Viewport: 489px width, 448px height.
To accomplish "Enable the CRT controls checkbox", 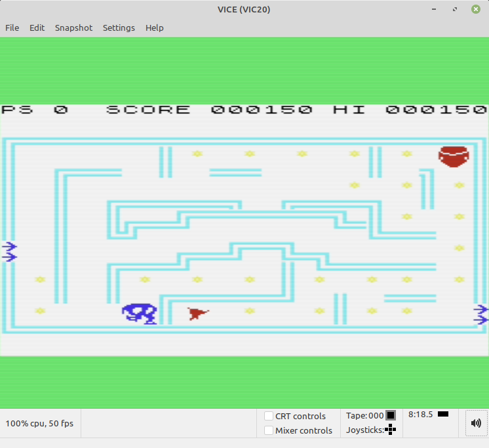I will [269, 416].
